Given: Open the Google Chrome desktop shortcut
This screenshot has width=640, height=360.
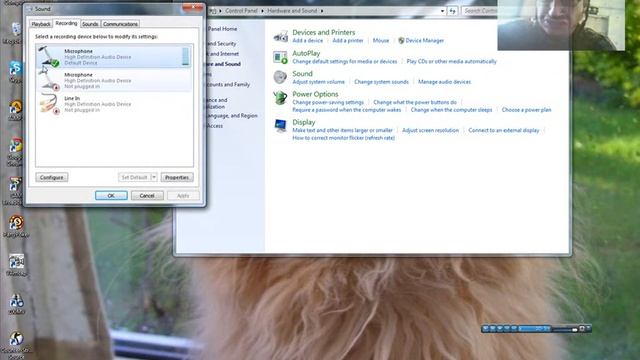Looking at the screenshot, I should [16, 145].
